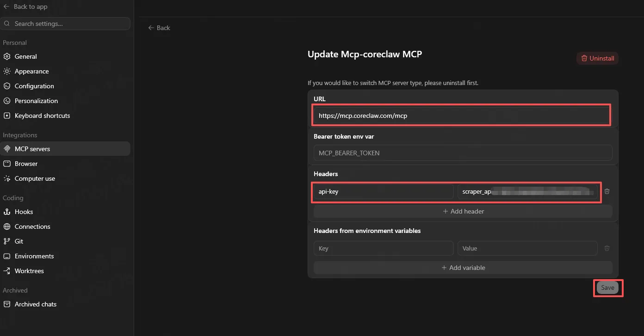This screenshot has height=336, width=644.
Task: Click the Bearer token env var field
Action: point(463,153)
